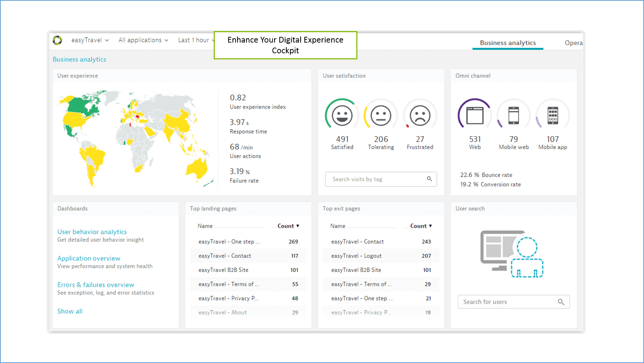Select landing page row easyTravel - Terms of
Screen dimensions: 644x363
pyautogui.click(x=248, y=284)
